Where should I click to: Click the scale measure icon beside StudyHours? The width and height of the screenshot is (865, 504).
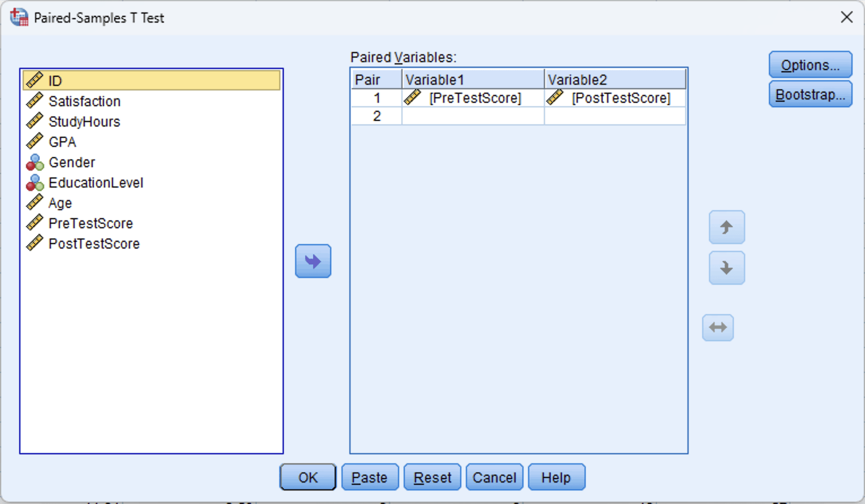tap(34, 121)
